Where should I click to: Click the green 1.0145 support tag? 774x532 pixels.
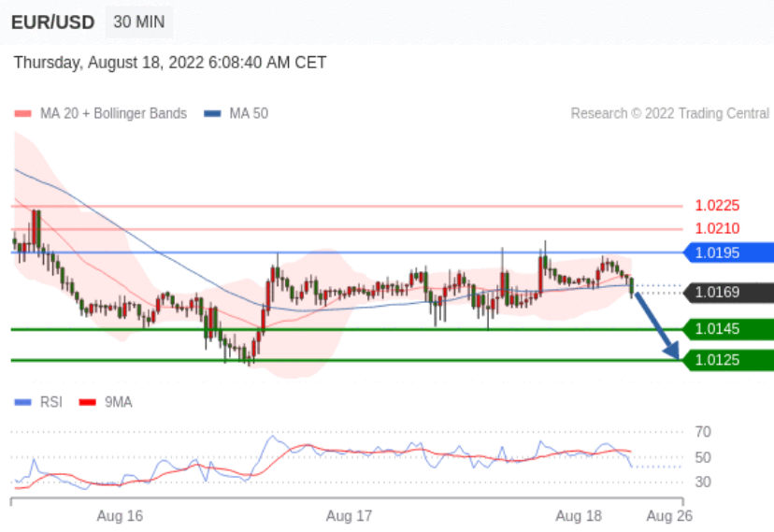(x=728, y=329)
